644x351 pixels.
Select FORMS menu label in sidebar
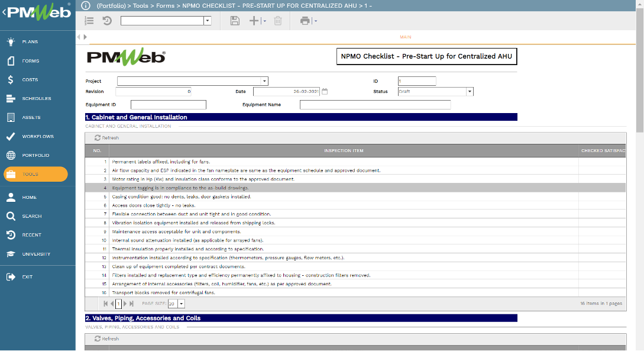31,61
